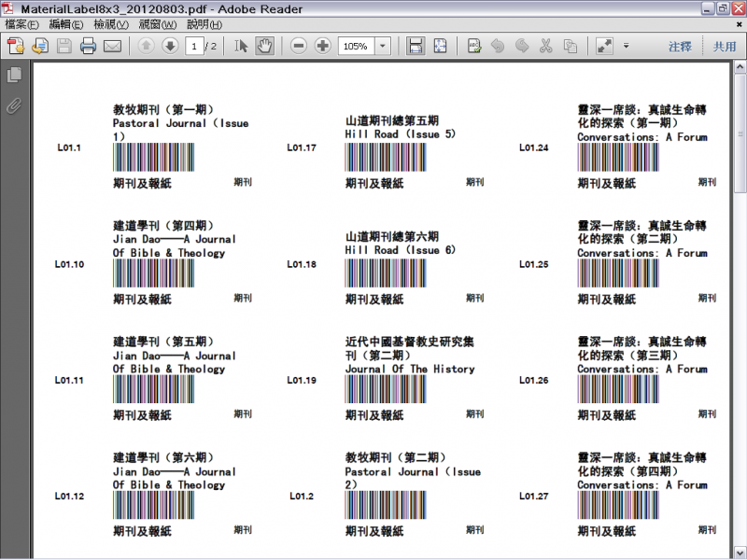Click the barcode under label L01.26
Screen dimensions: 747x560
pos(618,389)
